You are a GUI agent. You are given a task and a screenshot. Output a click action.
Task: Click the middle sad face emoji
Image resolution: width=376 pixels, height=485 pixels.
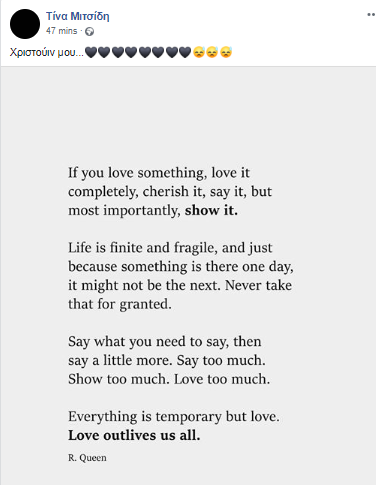tap(212, 52)
